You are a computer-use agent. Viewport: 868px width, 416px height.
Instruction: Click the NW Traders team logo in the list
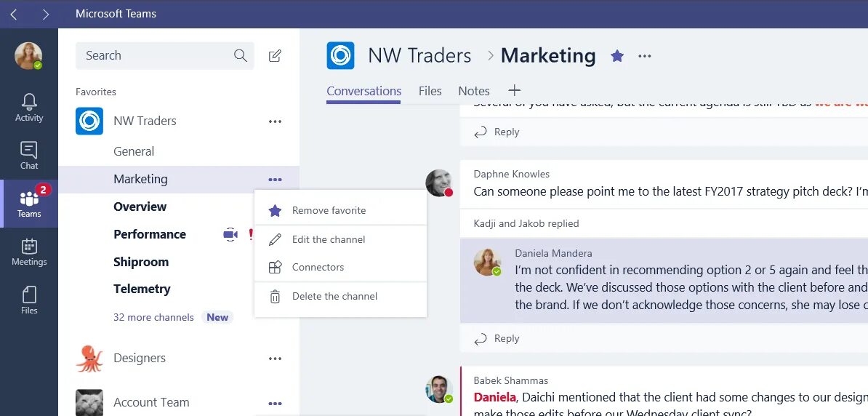tap(89, 121)
